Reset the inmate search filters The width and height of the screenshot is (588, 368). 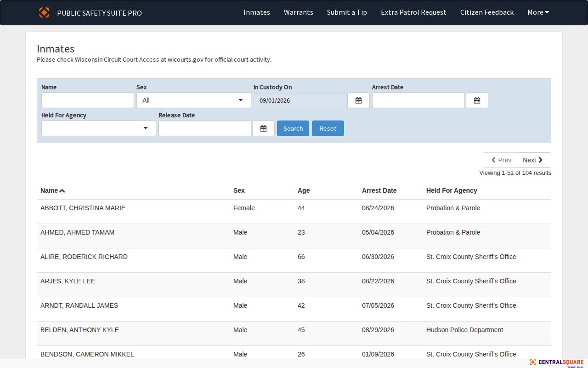[328, 128]
